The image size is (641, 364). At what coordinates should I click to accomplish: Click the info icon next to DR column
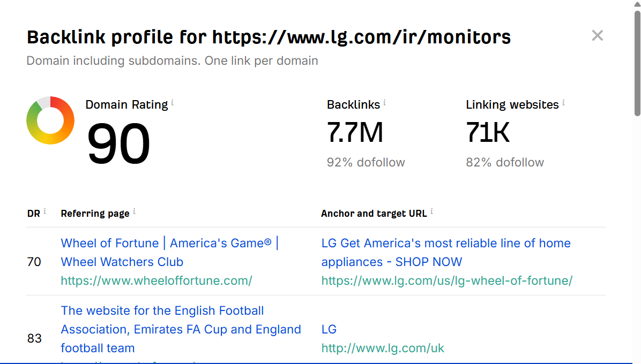[x=45, y=211]
